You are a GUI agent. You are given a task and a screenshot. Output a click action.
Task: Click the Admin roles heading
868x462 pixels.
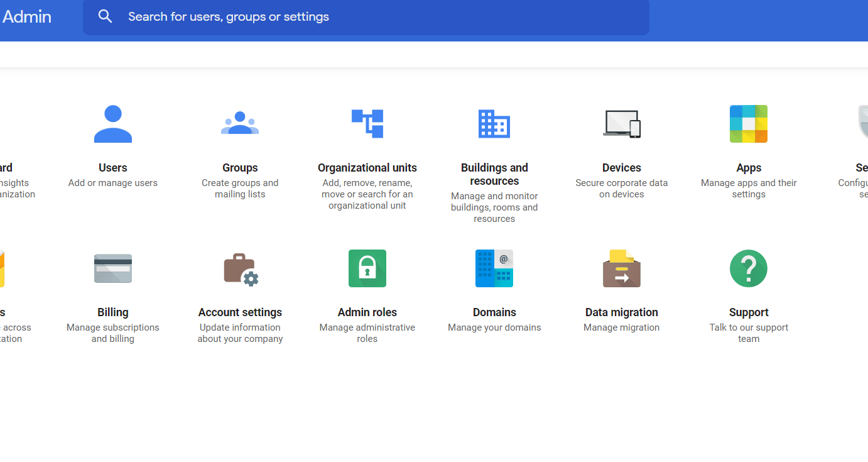pos(367,312)
